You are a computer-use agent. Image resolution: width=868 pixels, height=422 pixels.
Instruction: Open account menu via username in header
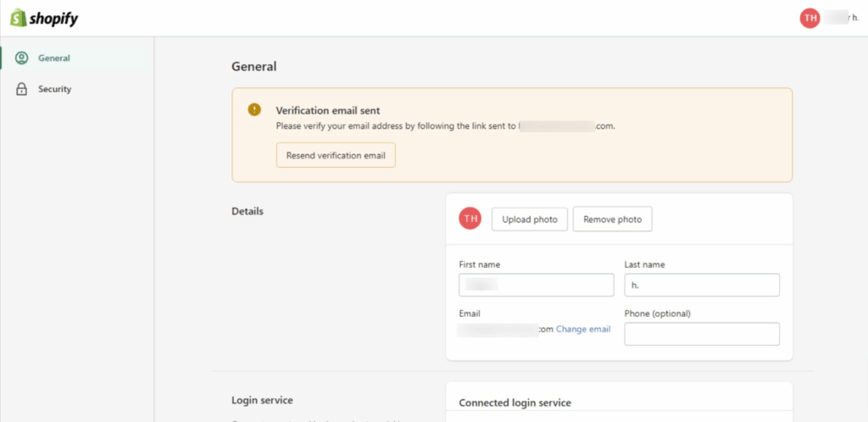842,18
